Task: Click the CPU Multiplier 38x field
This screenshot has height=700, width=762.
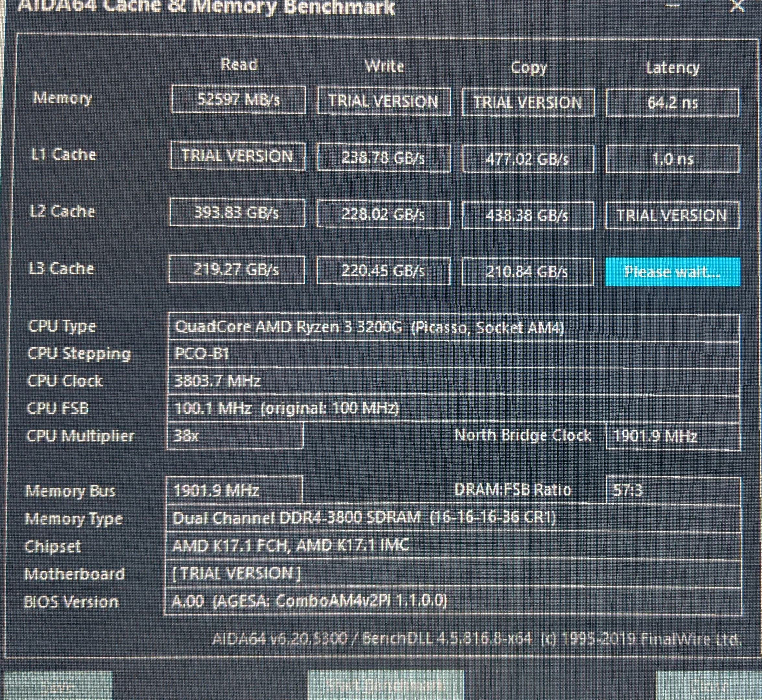Action: pyautogui.click(x=235, y=436)
